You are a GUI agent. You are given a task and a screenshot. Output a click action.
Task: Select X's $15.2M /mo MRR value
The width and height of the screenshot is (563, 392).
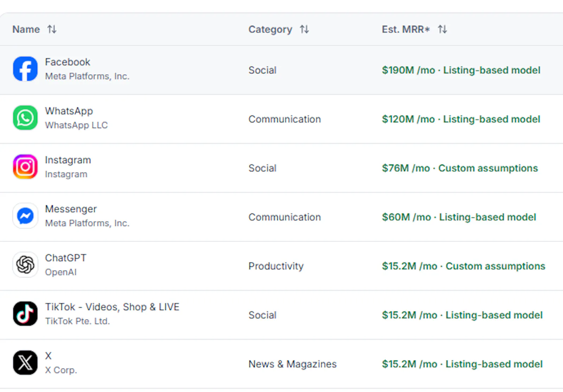click(x=462, y=364)
